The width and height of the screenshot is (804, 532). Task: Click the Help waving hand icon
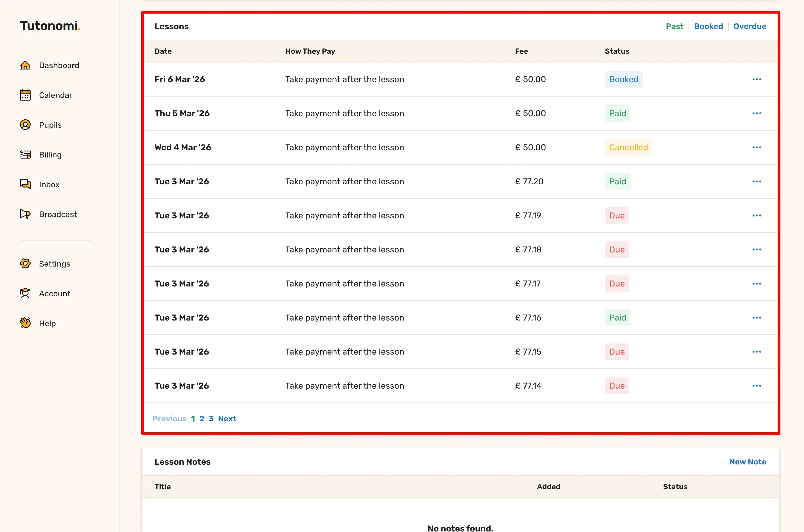[25, 323]
